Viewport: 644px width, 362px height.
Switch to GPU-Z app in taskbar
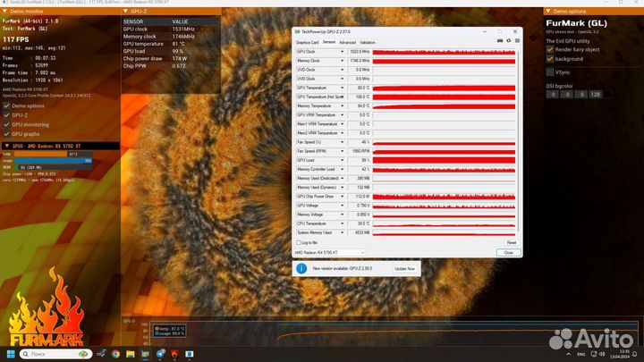[145, 354]
